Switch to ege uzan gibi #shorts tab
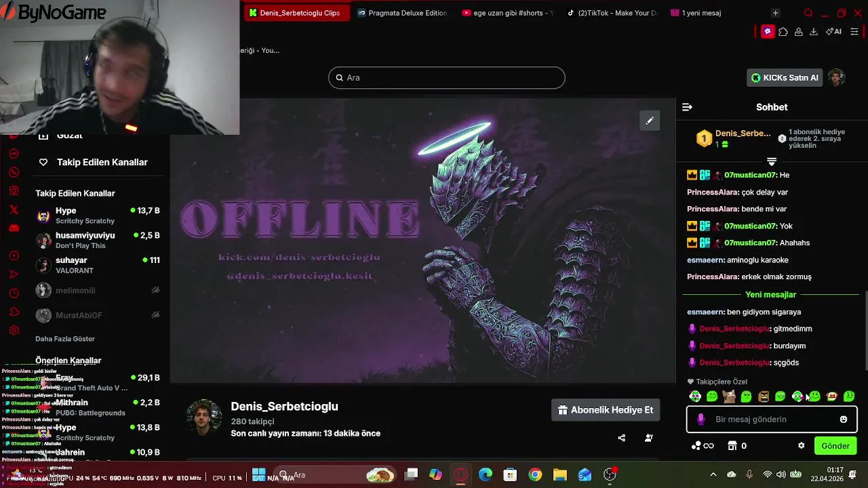Screen dimensions: 868x488 coord(507,13)
